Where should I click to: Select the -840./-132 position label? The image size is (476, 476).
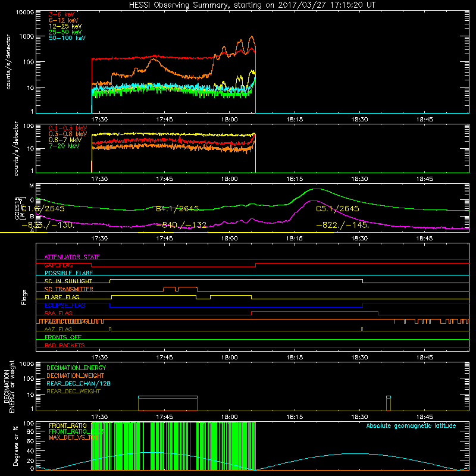(x=181, y=225)
